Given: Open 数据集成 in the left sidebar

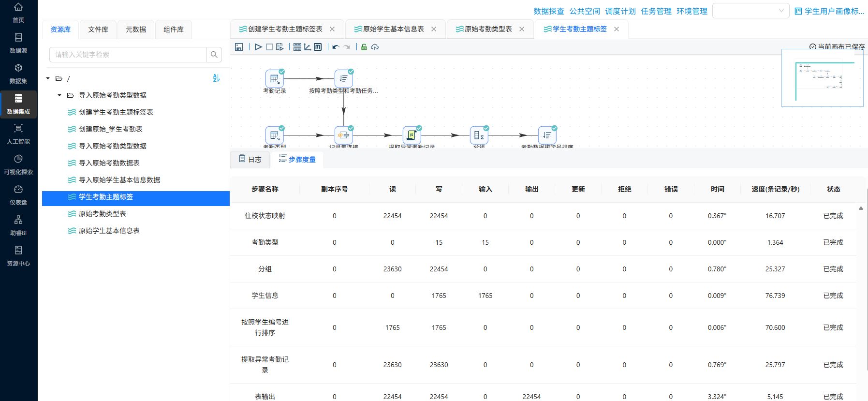Looking at the screenshot, I should 18,104.
